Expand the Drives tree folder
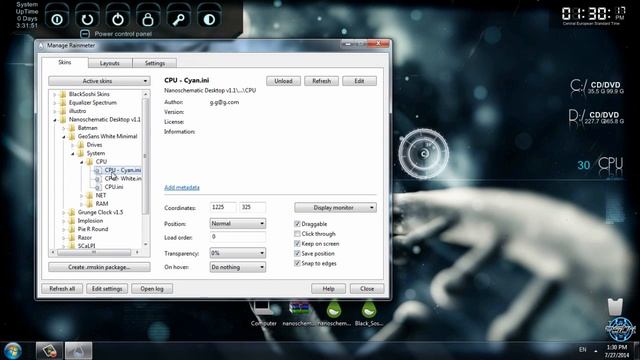640x360 pixels. point(73,145)
